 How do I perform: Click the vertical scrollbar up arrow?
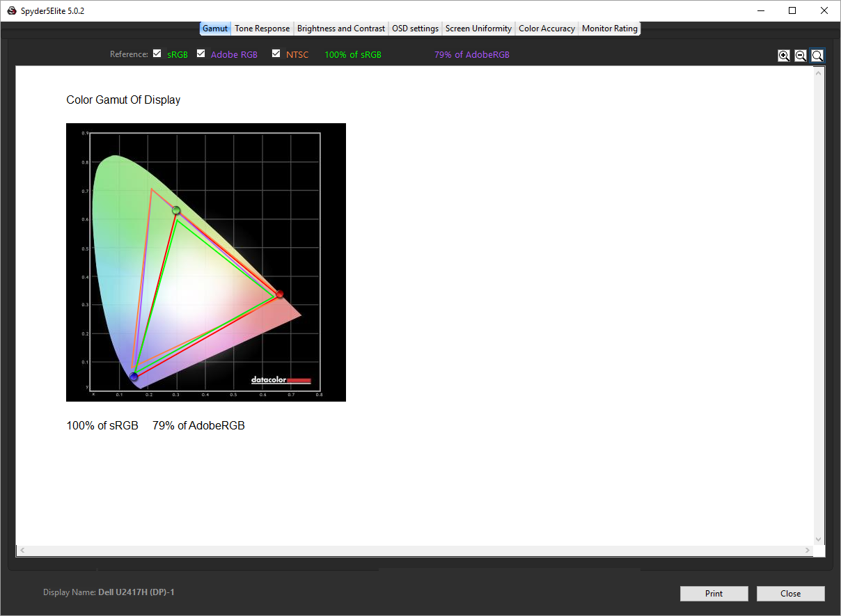tap(818, 72)
